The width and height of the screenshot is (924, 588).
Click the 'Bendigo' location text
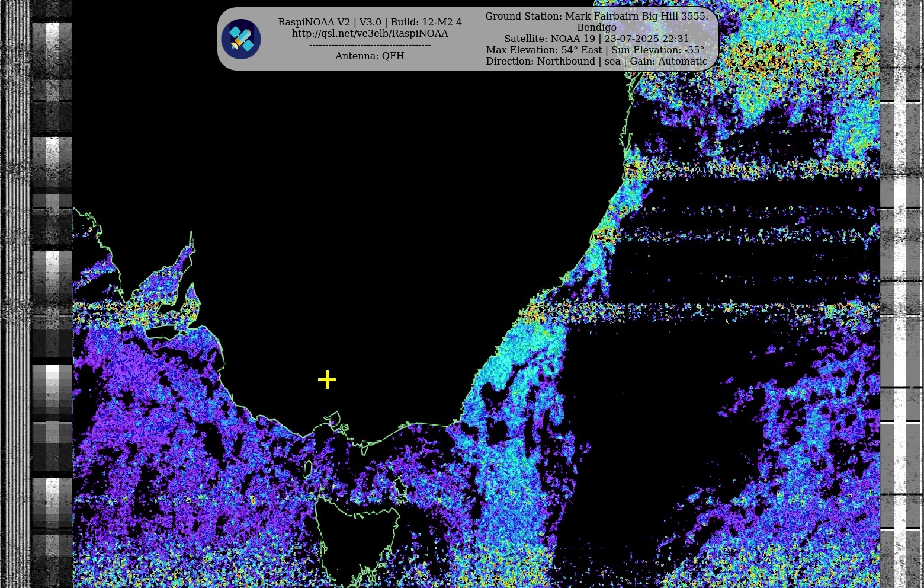(x=596, y=27)
